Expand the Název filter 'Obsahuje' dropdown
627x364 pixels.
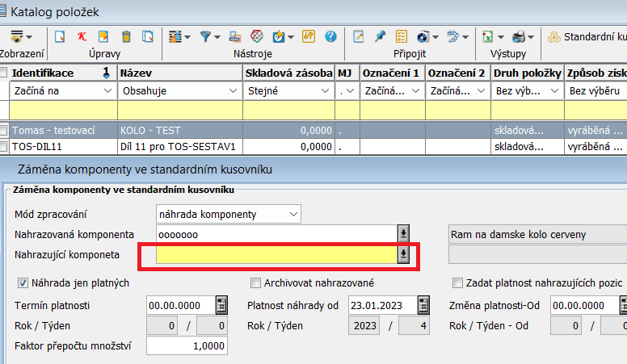point(233,91)
